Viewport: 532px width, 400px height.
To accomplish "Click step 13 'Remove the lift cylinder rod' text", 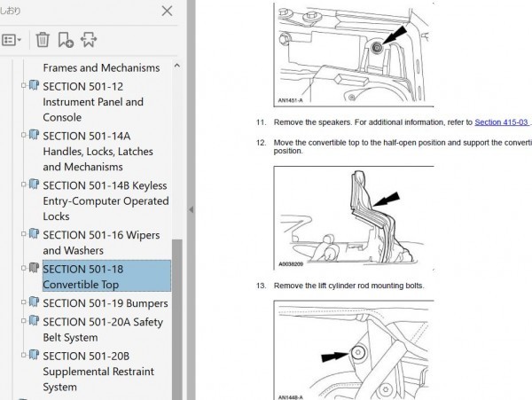I will click(x=348, y=286).
